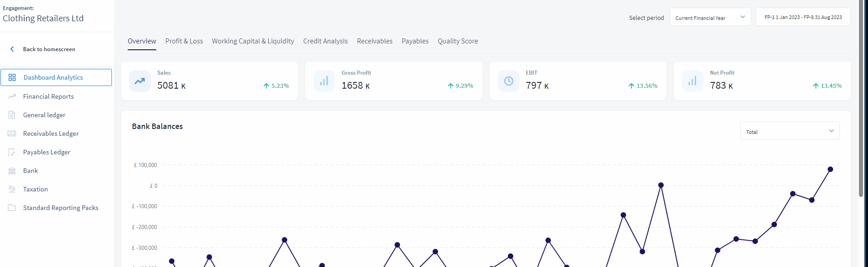Click the Bank Balances chart heading
This screenshot has height=267, width=868.
[157, 126]
